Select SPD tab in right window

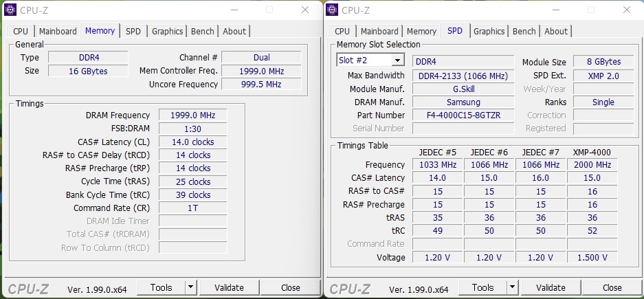point(455,30)
